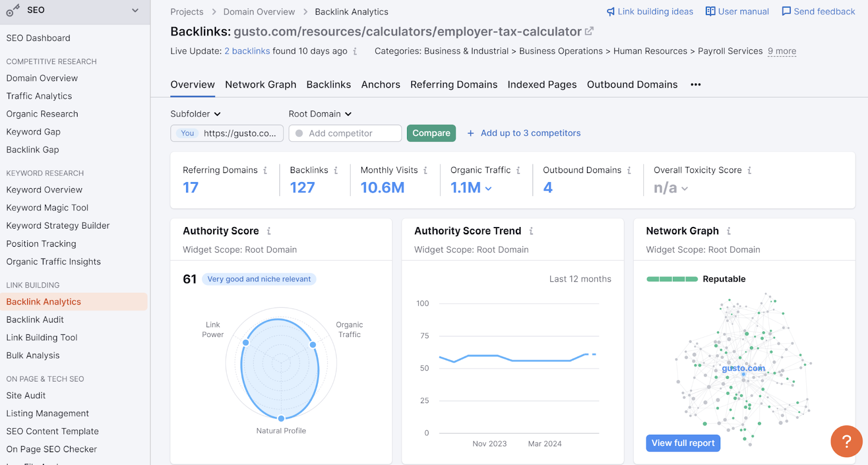Click the Outbound Domains info icon
This screenshot has height=465, width=868.
[629, 170]
